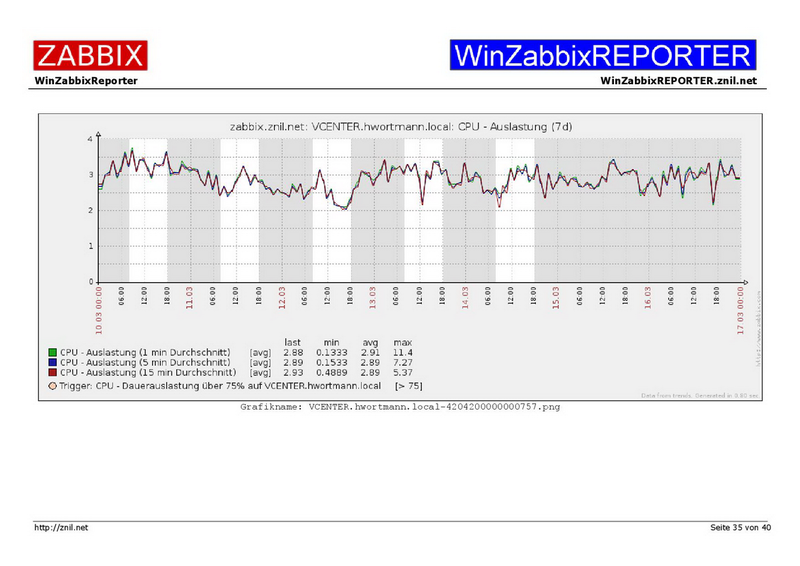Click the 16.03 axis date label
This screenshot has width=800, height=566.
tap(648, 298)
